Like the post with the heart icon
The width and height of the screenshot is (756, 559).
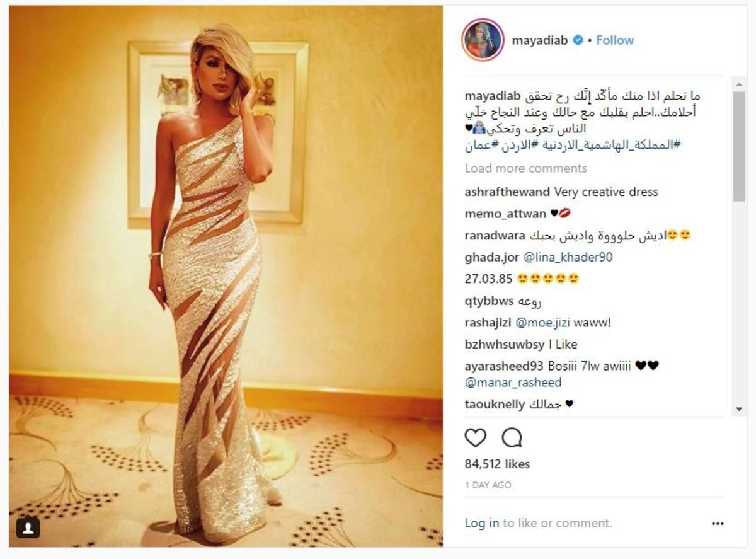(x=476, y=438)
